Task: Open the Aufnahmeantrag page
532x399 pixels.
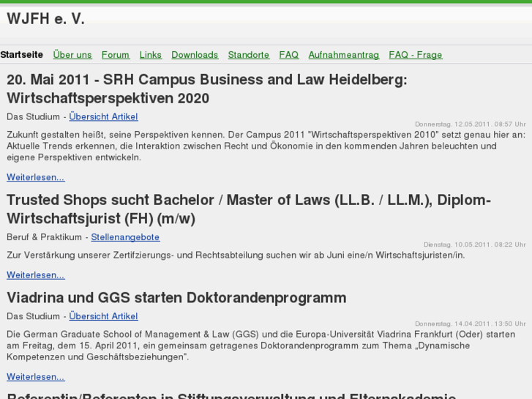Action: 344,55
